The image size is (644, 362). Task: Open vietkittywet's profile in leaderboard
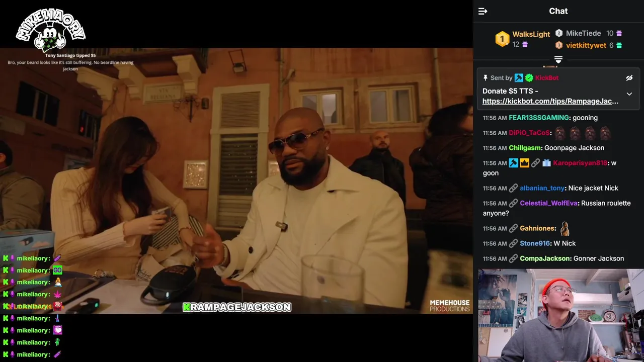pos(586,45)
